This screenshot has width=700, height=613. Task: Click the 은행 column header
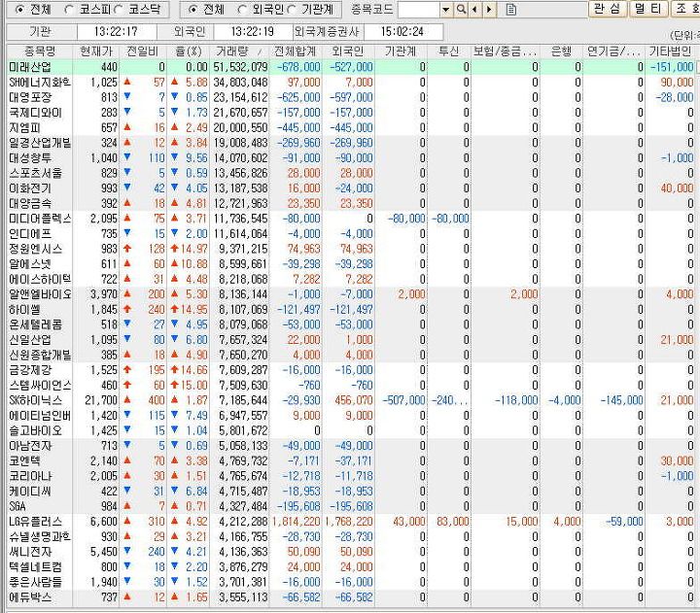561,51
